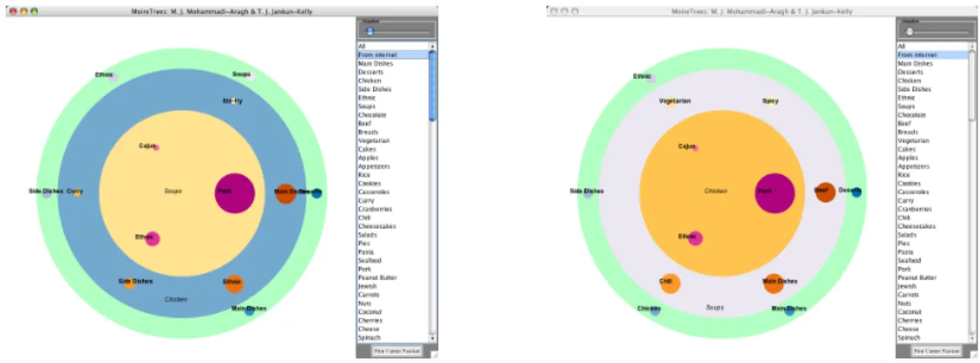This screenshot has height=363, width=980.
Task: Click the pink Ethnic circle in right window
Action: tap(695, 238)
